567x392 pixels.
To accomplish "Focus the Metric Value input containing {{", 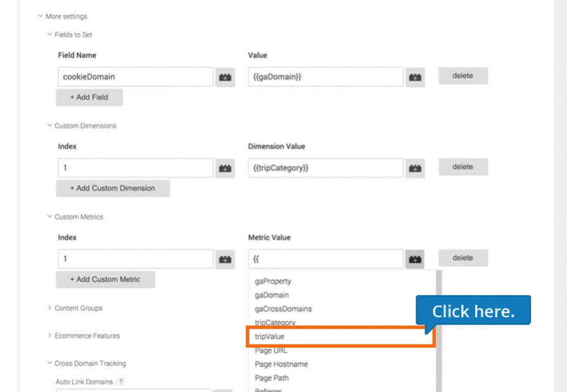I will coord(326,259).
